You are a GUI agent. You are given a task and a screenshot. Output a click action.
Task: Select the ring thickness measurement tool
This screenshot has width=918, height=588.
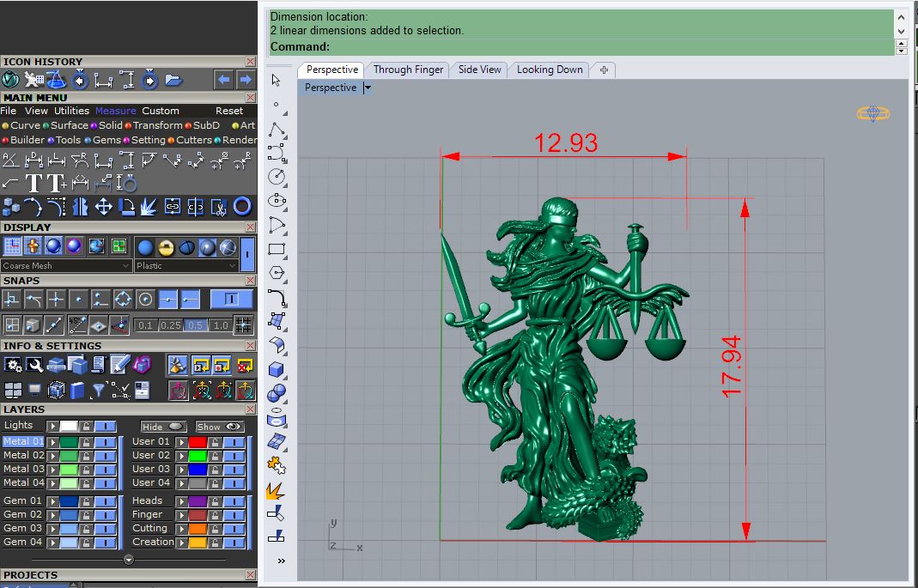point(128,182)
